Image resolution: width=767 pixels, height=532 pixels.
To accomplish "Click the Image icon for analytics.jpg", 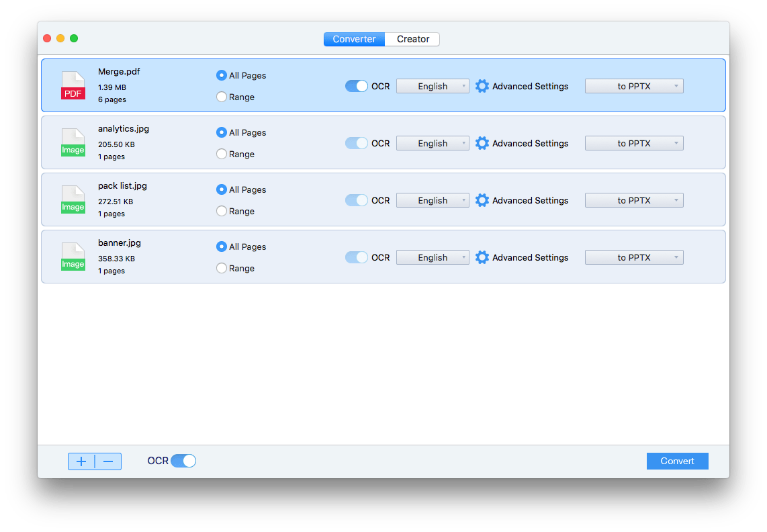I will [x=73, y=143].
